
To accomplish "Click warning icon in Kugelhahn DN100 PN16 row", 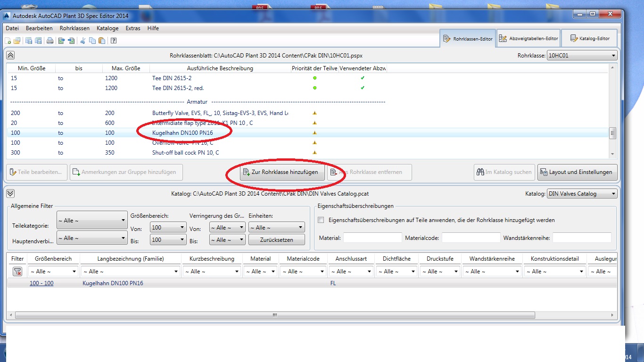I will coord(314,133).
